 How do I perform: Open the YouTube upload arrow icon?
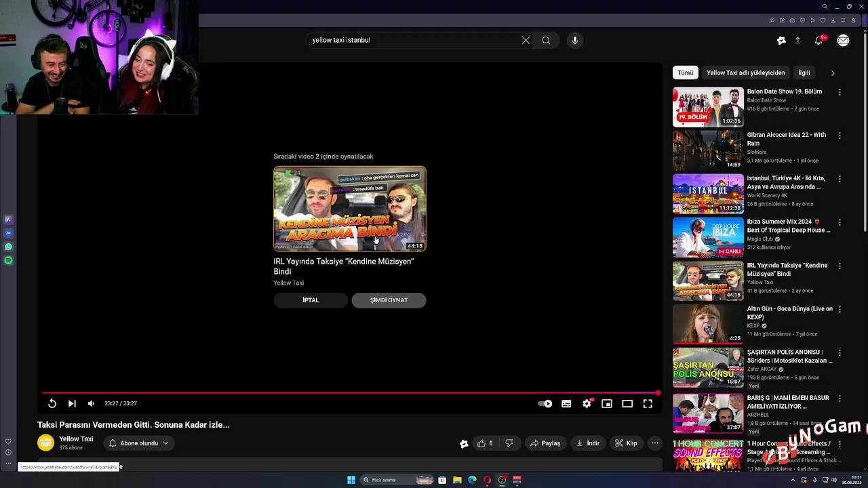(797, 41)
